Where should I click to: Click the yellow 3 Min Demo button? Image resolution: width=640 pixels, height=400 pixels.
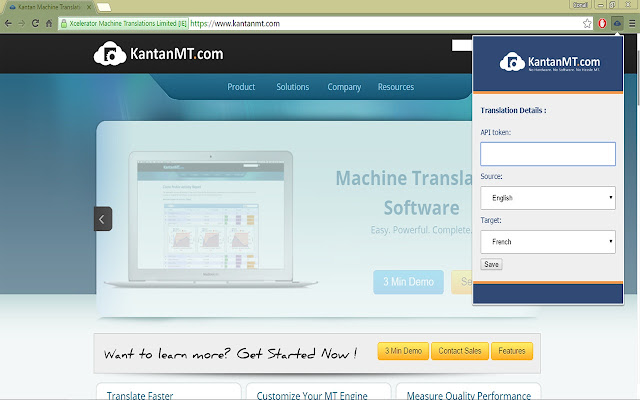(403, 351)
